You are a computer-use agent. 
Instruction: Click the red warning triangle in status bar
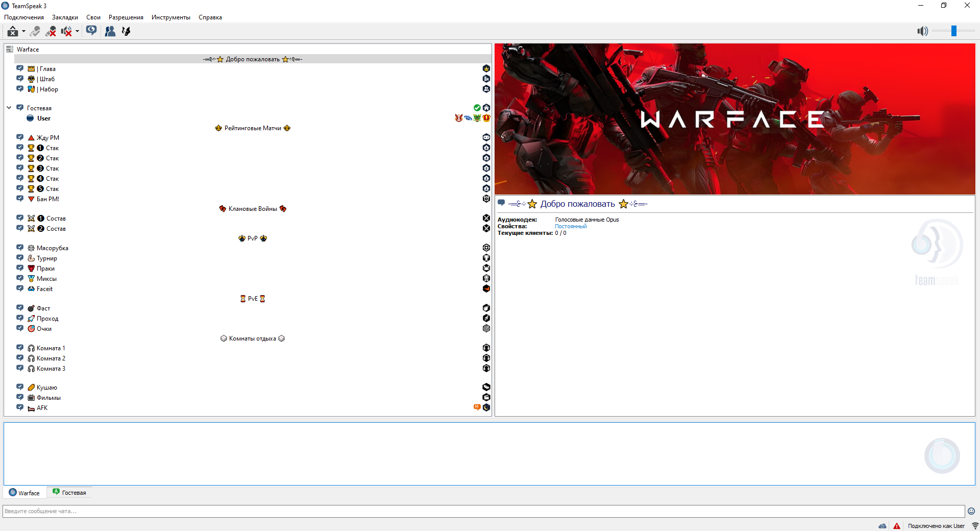[x=897, y=526]
